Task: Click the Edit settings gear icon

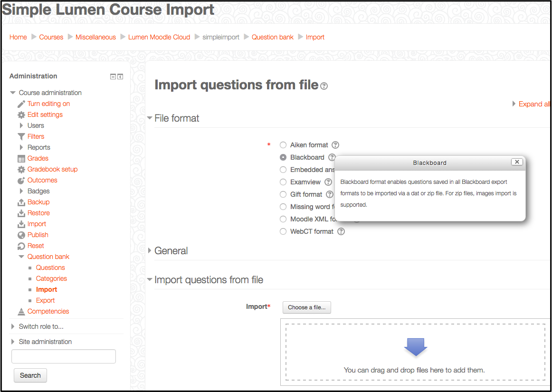Action: tap(21, 115)
